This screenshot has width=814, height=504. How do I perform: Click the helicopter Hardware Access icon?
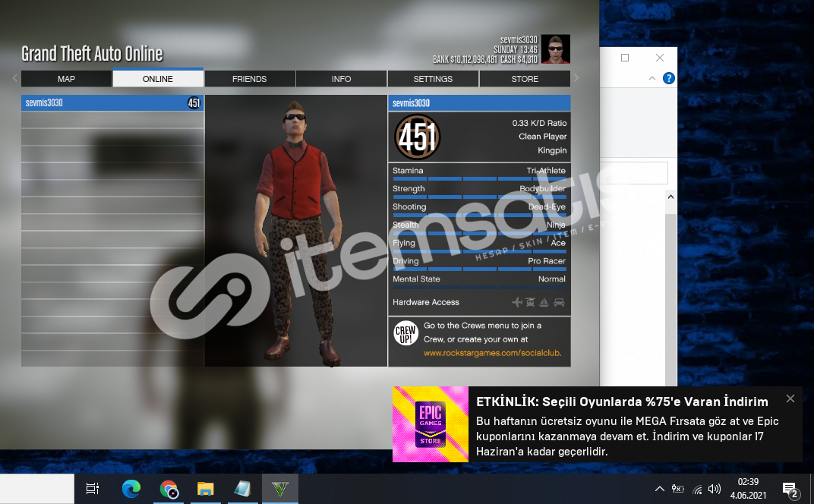click(531, 302)
